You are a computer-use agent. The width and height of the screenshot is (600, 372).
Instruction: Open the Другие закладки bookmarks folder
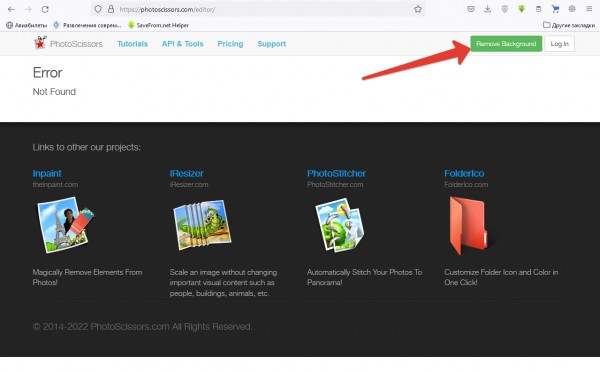569,25
